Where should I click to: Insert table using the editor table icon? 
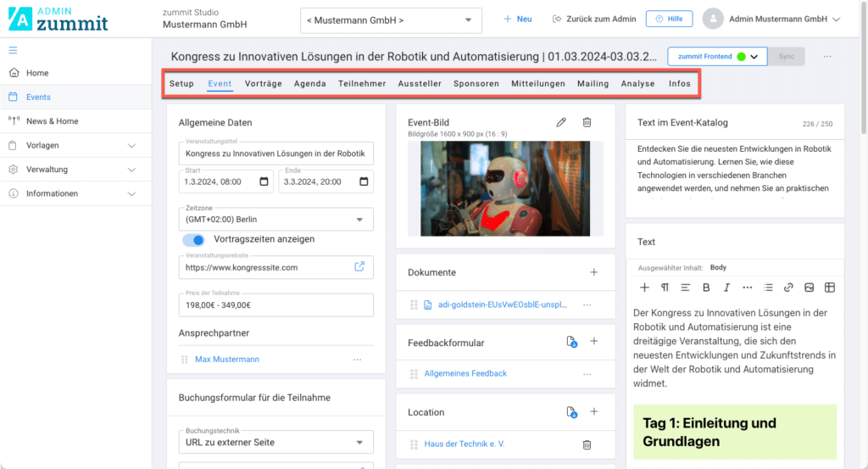point(830,288)
